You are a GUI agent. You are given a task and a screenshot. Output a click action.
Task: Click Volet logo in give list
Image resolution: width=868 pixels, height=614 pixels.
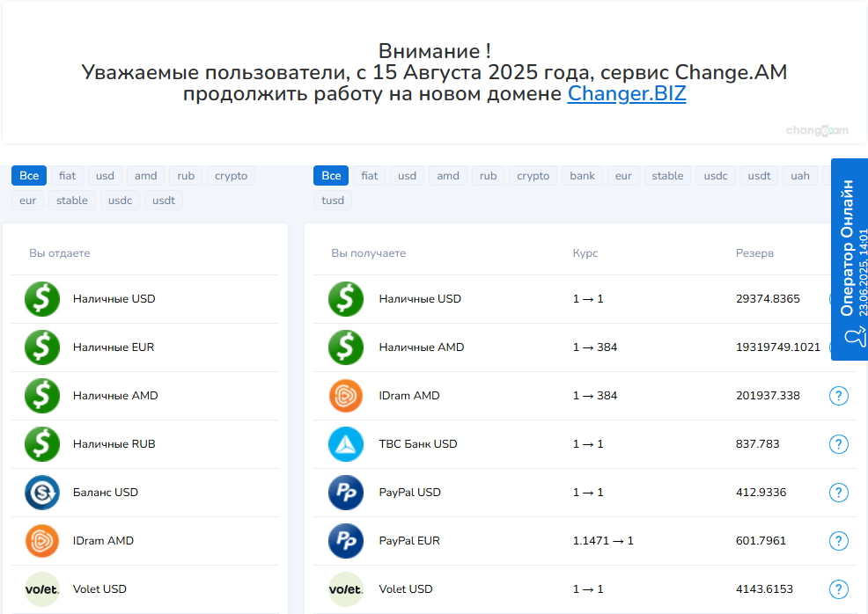(42, 589)
